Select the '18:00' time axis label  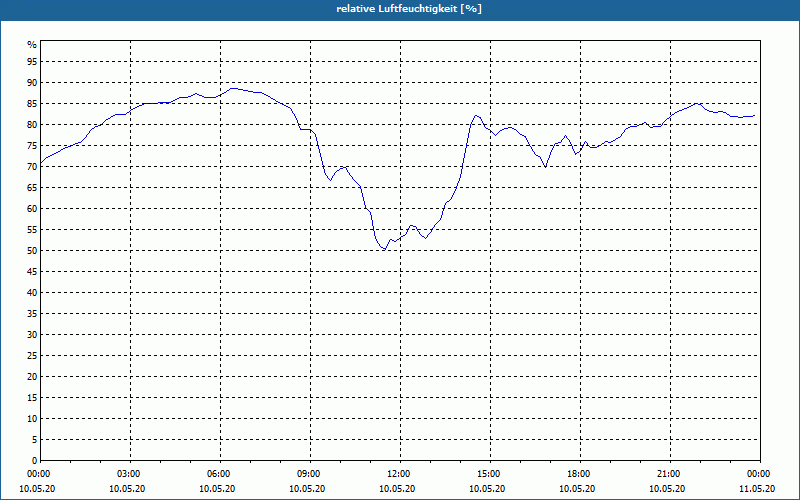581,474
